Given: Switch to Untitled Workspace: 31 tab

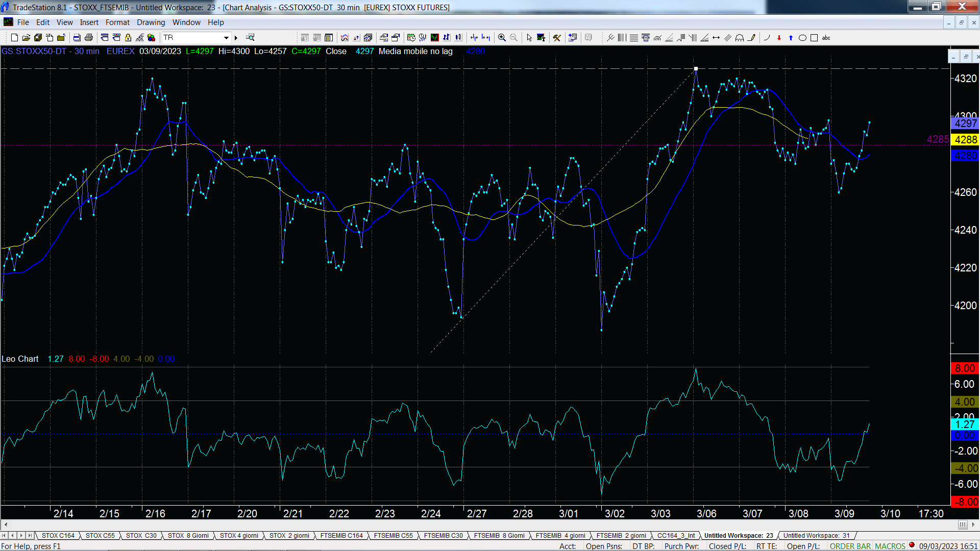Looking at the screenshot, I should point(817,536).
